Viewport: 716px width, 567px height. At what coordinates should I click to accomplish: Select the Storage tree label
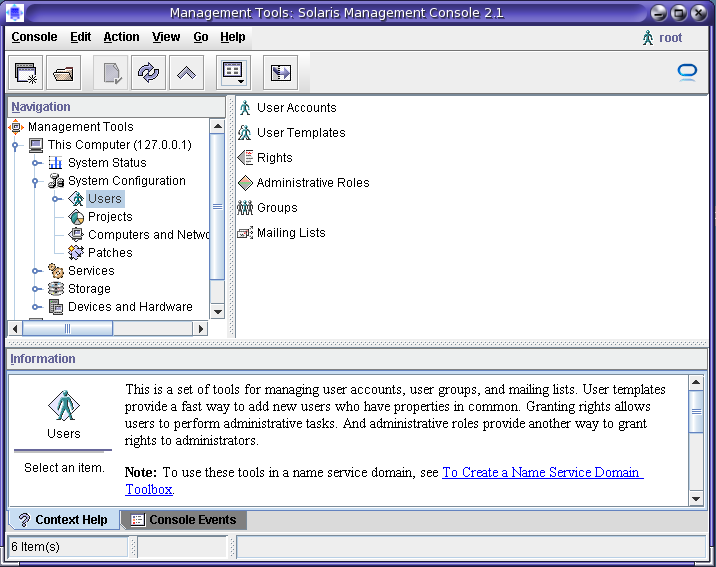(89, 289)
